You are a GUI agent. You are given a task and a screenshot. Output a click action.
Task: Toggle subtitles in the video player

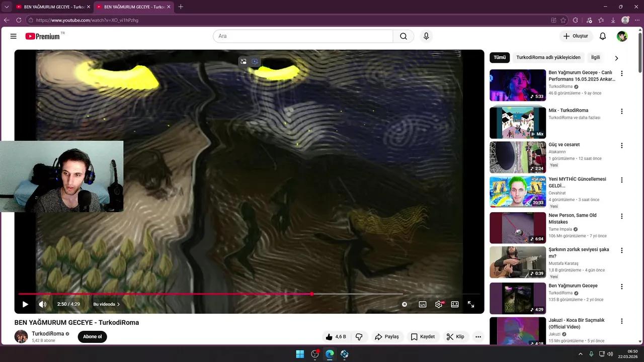point(423,304)
